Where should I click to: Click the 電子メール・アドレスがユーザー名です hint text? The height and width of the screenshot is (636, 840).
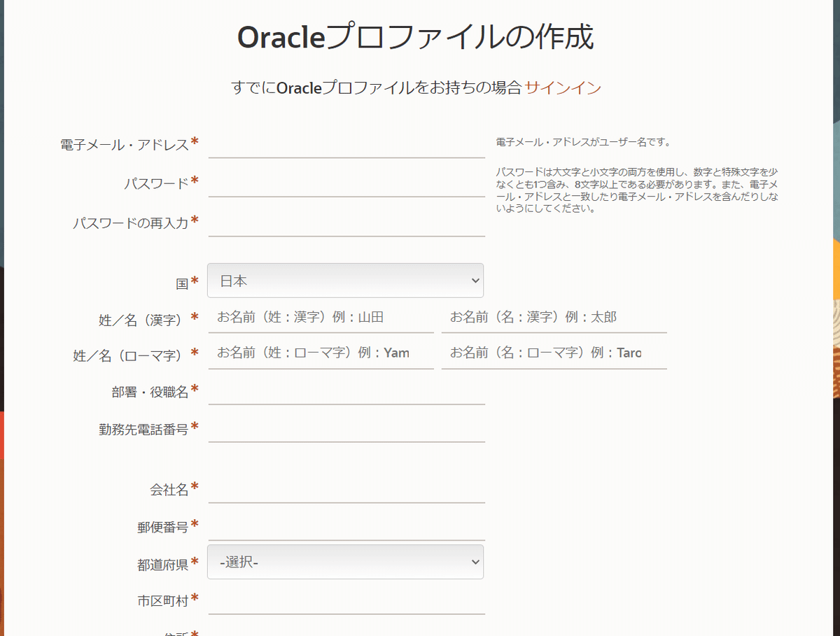coord(583,142)
